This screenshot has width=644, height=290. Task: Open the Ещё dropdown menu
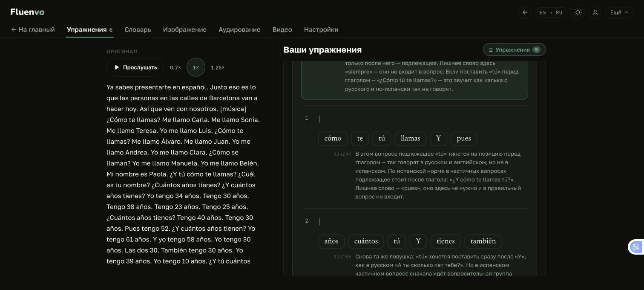619,12
